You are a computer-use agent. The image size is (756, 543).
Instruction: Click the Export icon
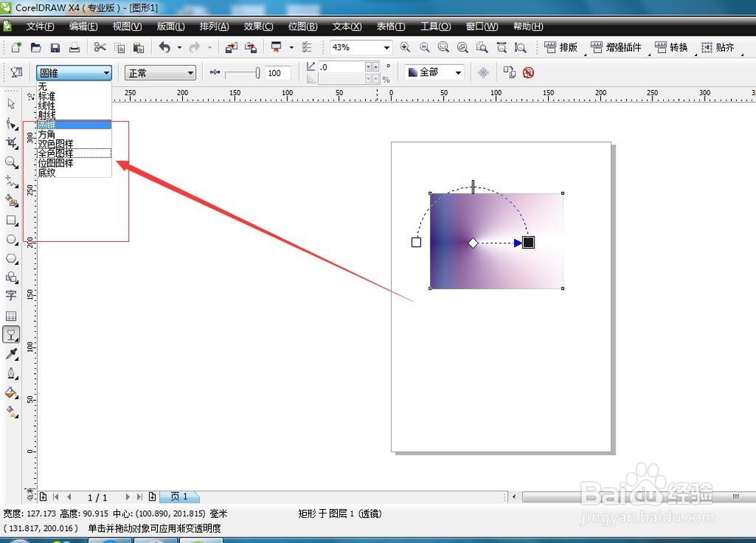pos(251,47)
